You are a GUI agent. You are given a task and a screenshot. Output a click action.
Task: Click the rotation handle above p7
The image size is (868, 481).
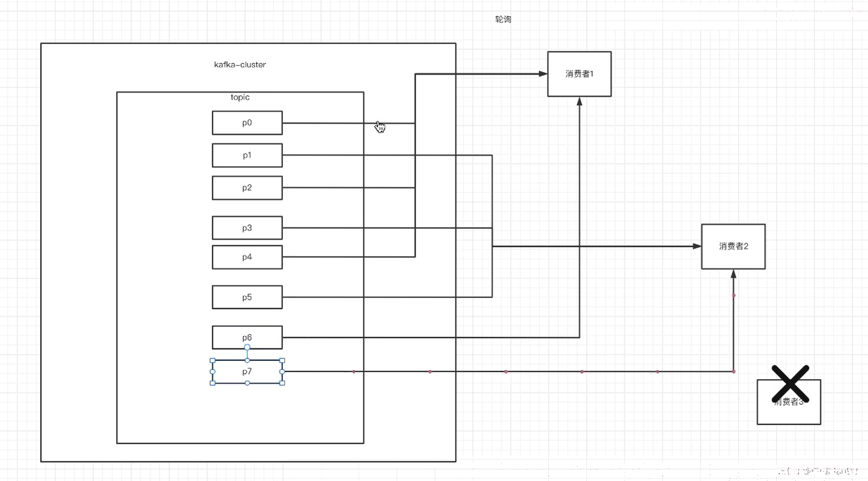[x=247, y=347]
